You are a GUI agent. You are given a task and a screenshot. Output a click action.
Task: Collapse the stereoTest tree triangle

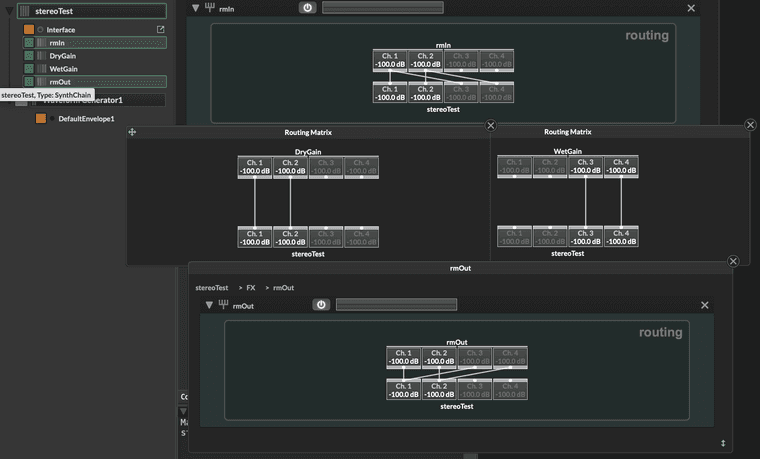pos(9,11)
